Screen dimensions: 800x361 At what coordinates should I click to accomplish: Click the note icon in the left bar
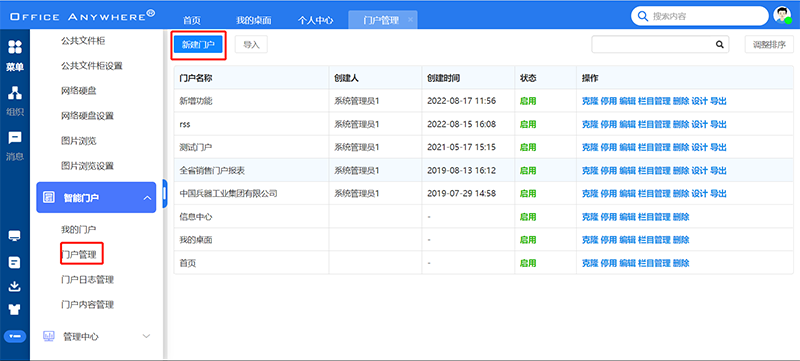tap(15, 262)
